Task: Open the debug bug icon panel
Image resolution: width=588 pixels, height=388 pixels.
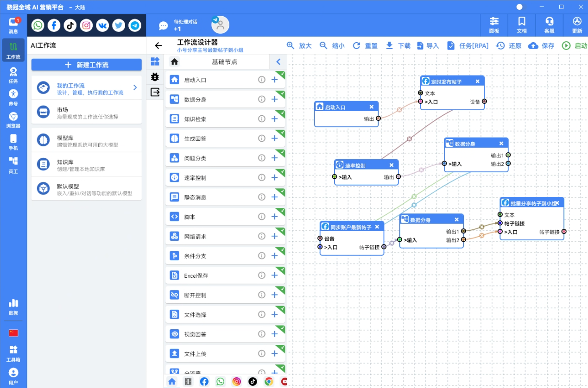Action: coord(155,77)
